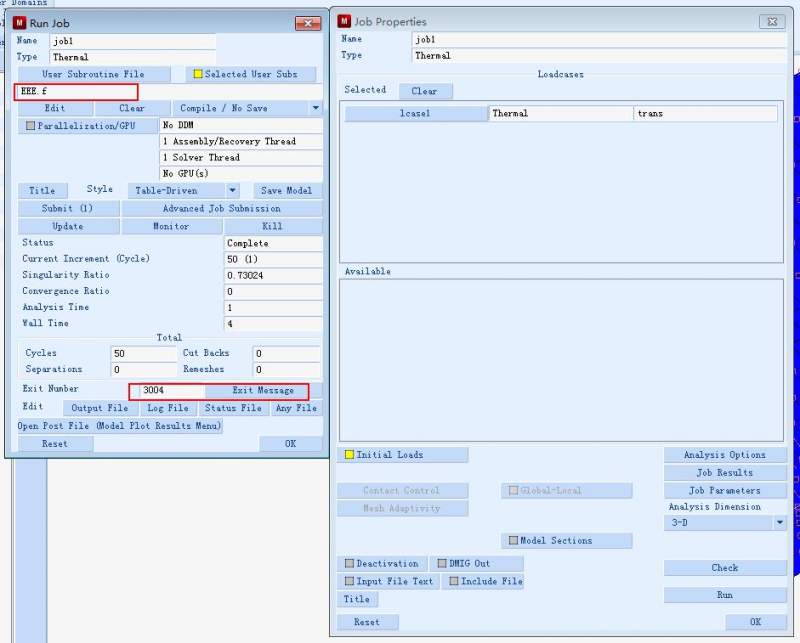
Task: Reset the Job Properties dialog
Action: (x=367, y=622)
